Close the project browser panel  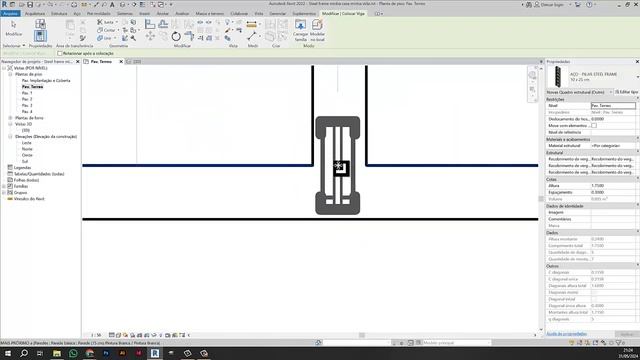[x=78, y=62]
